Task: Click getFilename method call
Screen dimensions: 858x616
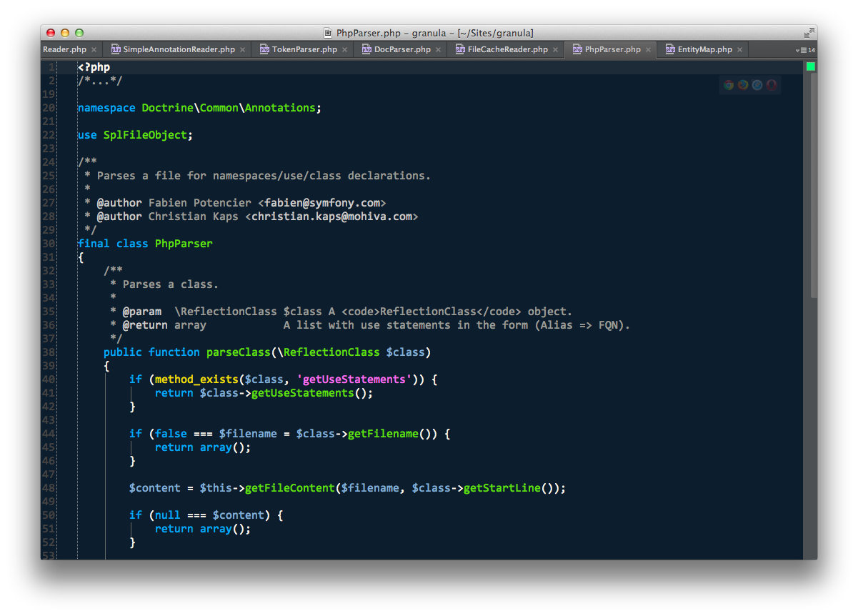Action: tap(383, 434)
